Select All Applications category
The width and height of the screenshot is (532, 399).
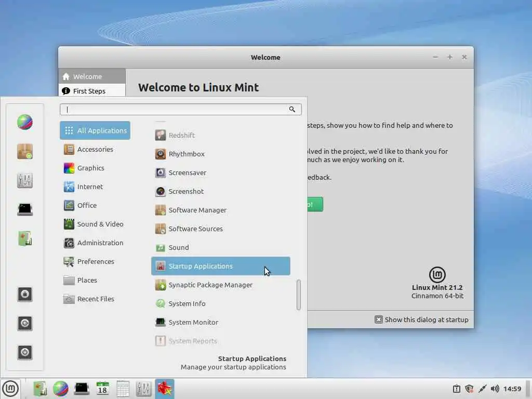click(95, 130)
